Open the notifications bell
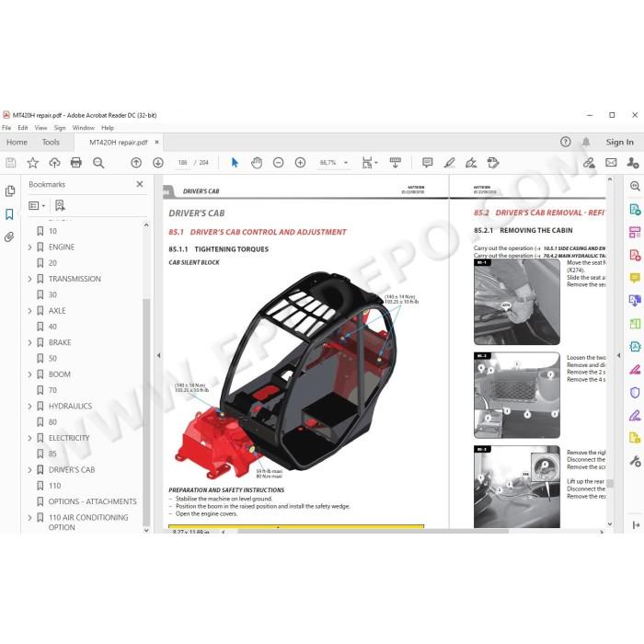Screen dimensions: 644x644 pyautogui.click(x=586, y=142)
